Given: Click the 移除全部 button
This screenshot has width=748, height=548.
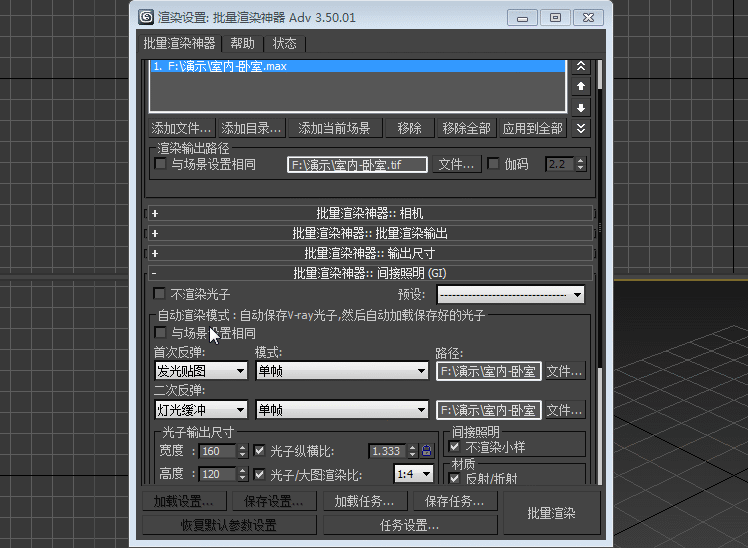Looking at the screenshot, I should coord(467,128).
